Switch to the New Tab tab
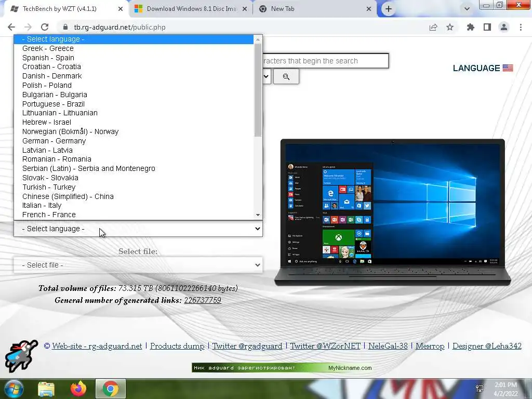The width and height of the screenshot is (532, 399). [283, 9]
